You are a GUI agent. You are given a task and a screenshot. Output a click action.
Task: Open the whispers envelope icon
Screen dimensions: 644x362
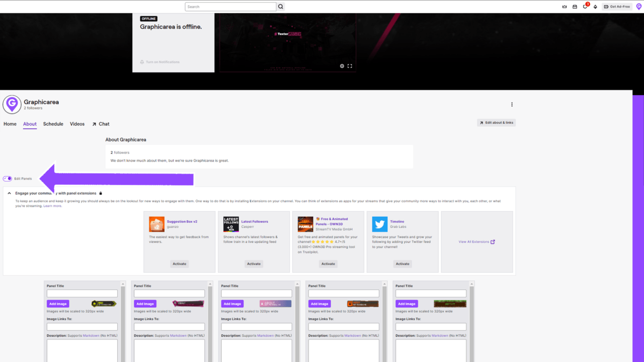point(575,7)
